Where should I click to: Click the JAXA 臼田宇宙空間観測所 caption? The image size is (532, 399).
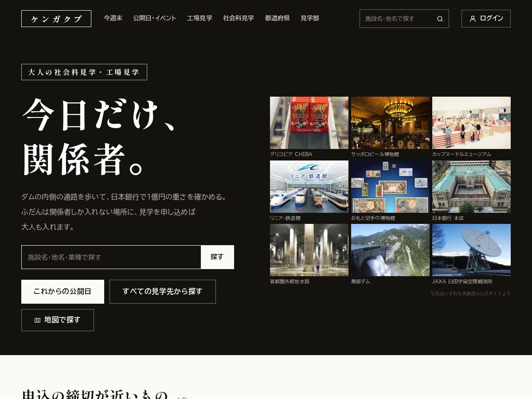click(462, 282)
